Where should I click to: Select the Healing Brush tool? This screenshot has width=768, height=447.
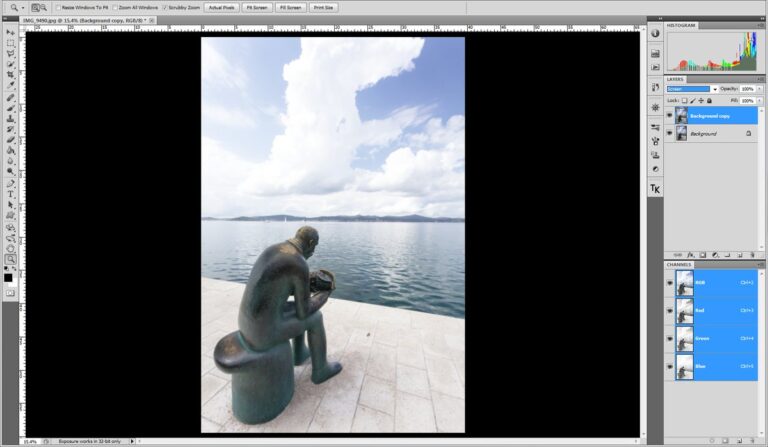click(x=10, y=98)
